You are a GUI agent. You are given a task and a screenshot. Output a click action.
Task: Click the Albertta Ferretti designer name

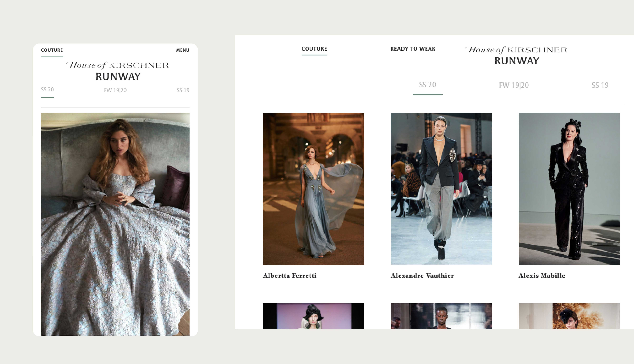[289, 275]
